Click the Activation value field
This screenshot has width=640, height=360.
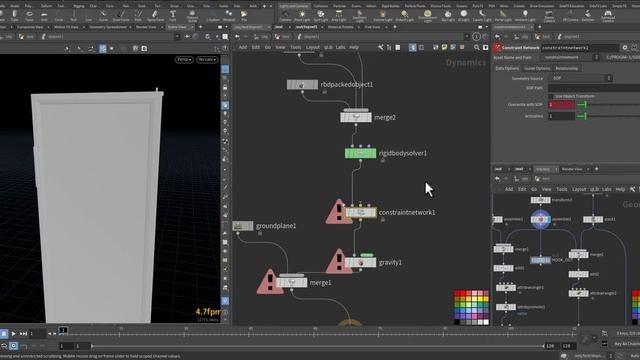click(561, 116)
